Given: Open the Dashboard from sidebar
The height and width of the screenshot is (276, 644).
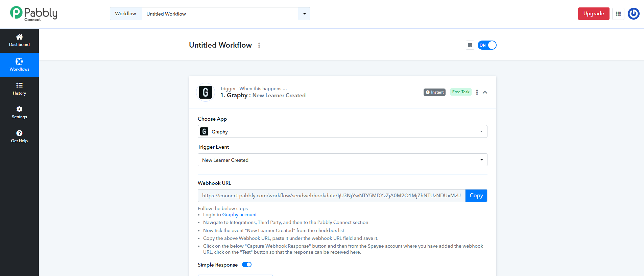Looking at the screenshot, I should (x=19, y=41).
